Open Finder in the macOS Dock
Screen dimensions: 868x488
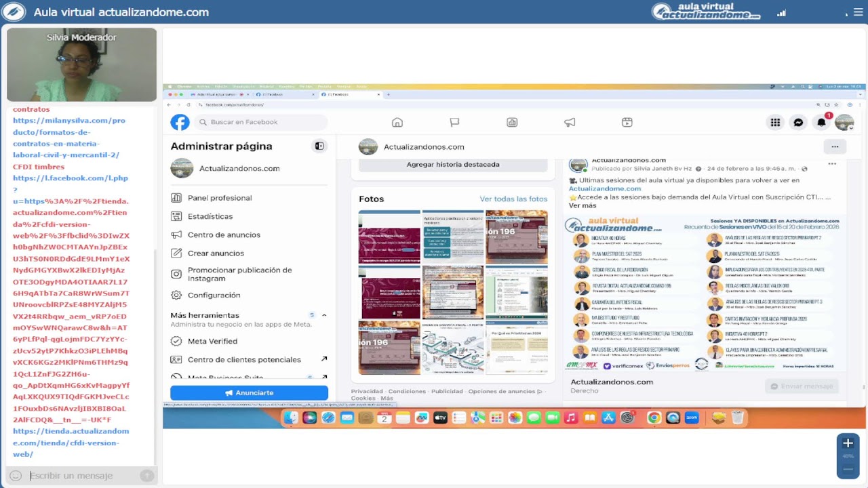tap(291, 418)
